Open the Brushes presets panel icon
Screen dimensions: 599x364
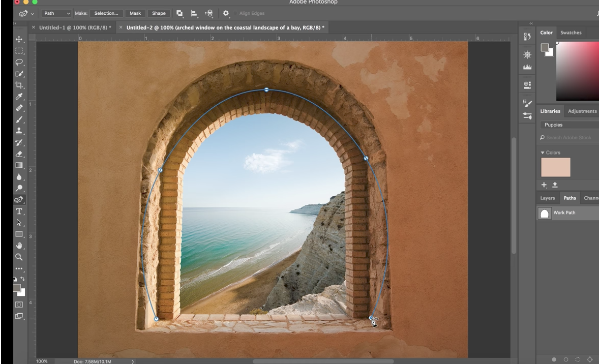(527, 116)
